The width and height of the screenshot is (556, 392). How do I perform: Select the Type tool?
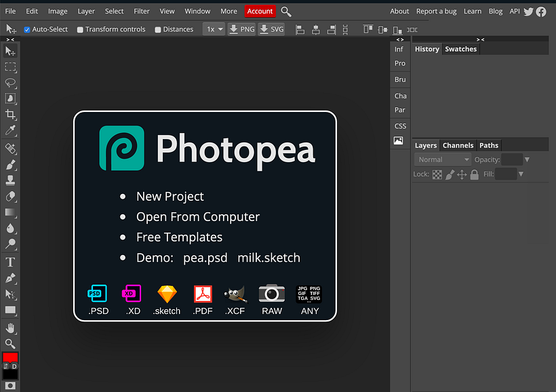[10, 262]
